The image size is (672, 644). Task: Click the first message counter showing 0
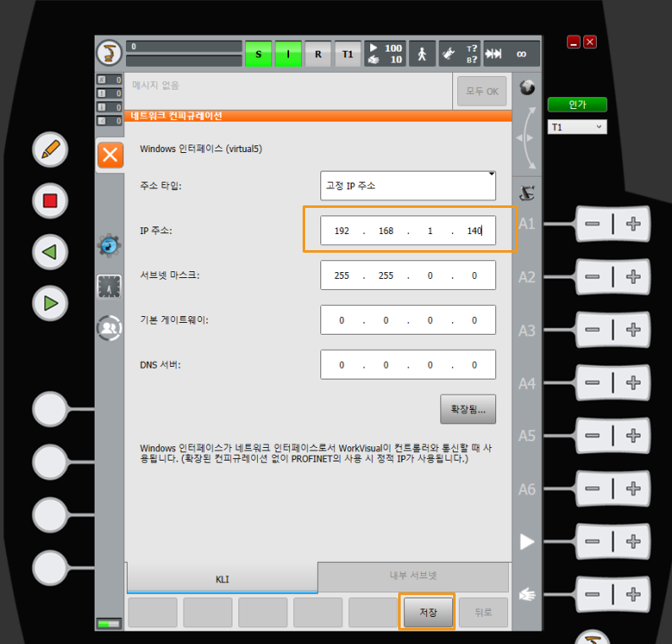109,79
